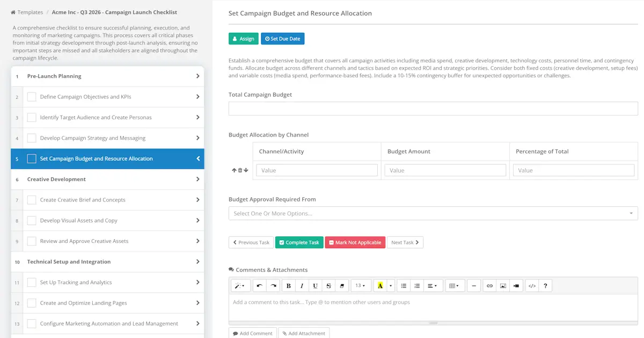644x338 pixels.
Task: Click the insert link icon in the editor
Action: [x=489, y=285]
